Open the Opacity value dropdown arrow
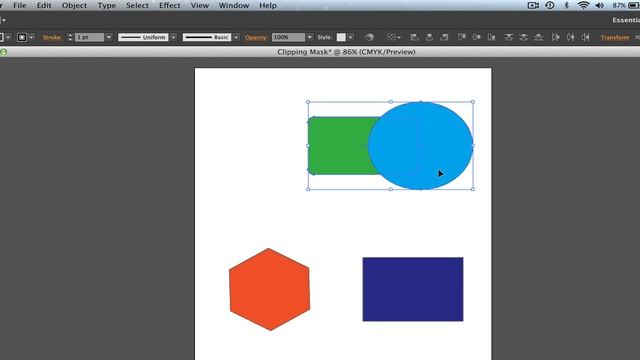The height and width of the screenshot is (360, 640). (x=309, y=37)
